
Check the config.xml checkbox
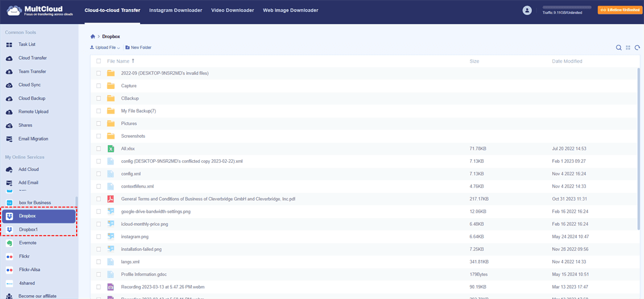98,174
